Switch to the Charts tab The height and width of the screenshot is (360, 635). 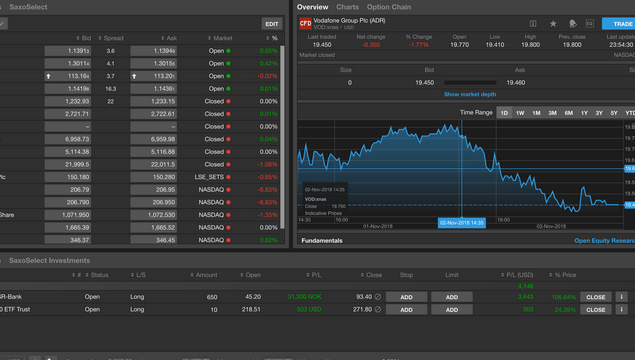[x=347, y=7]
